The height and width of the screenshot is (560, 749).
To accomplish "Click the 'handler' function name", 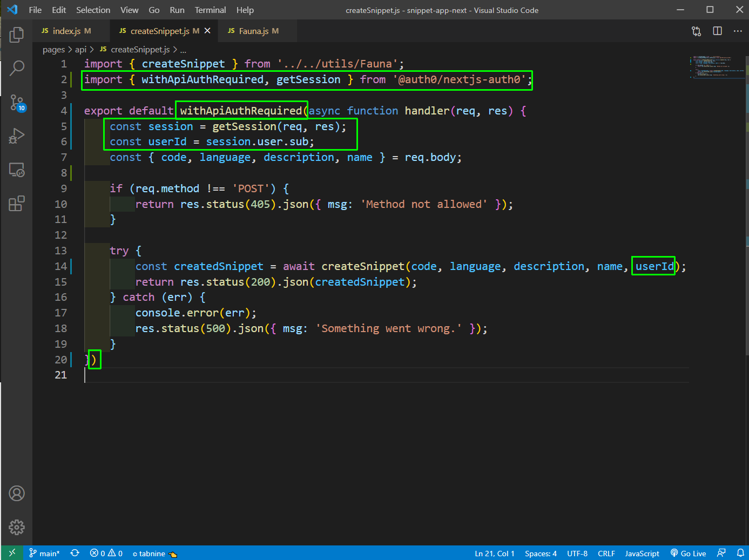I will coord(427,111).
